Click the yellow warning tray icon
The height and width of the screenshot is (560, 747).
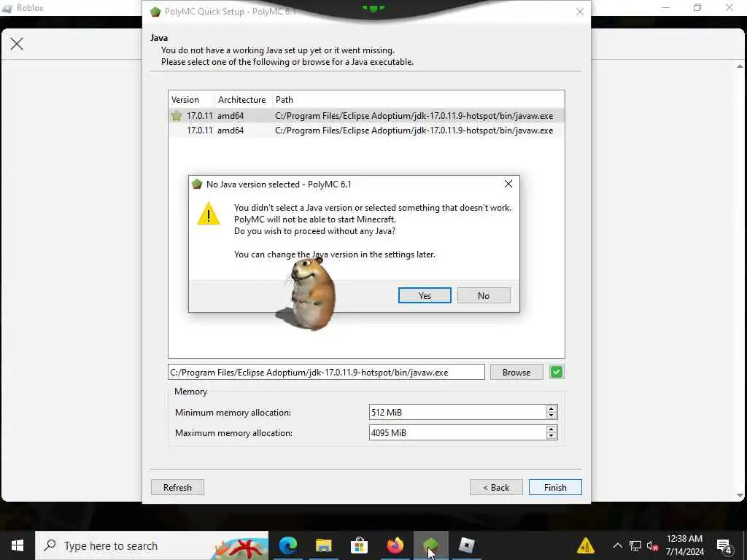586,545
